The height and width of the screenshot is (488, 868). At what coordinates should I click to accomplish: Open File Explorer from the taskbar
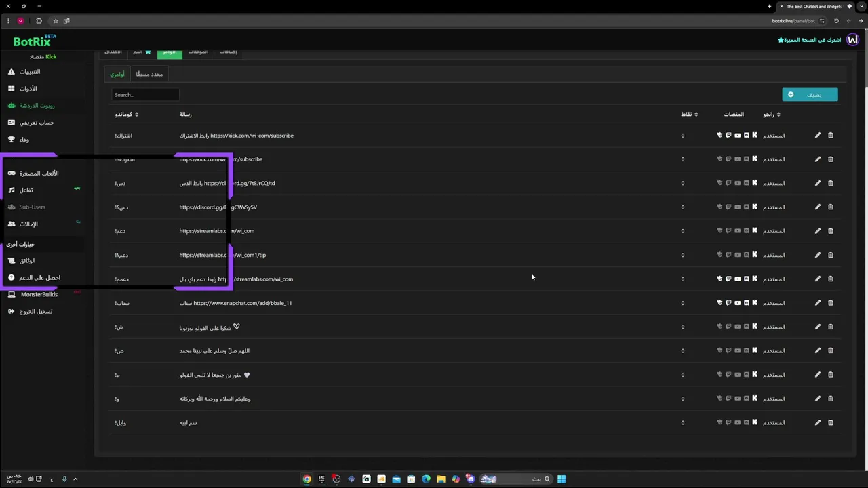(x=441, y=479)
